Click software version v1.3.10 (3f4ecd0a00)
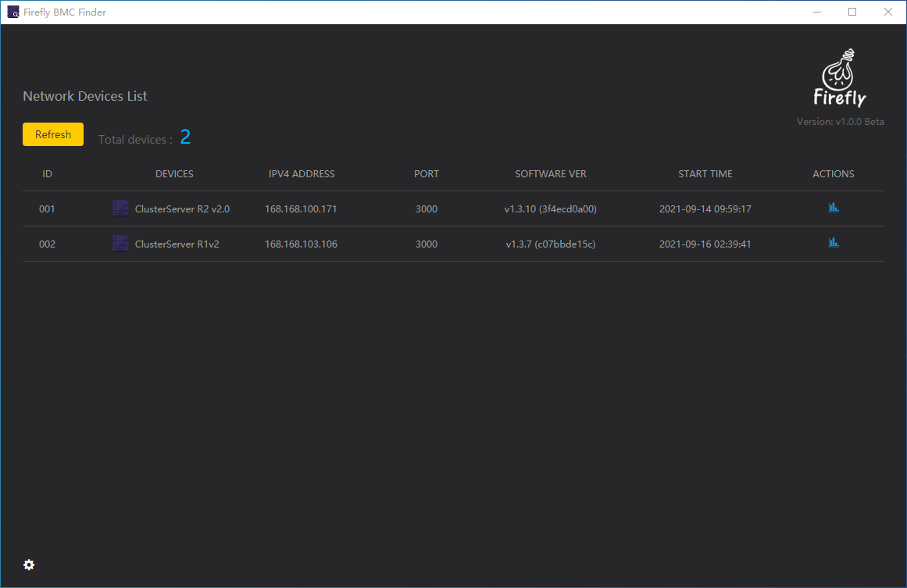The image size is (907, 588). 551,208
